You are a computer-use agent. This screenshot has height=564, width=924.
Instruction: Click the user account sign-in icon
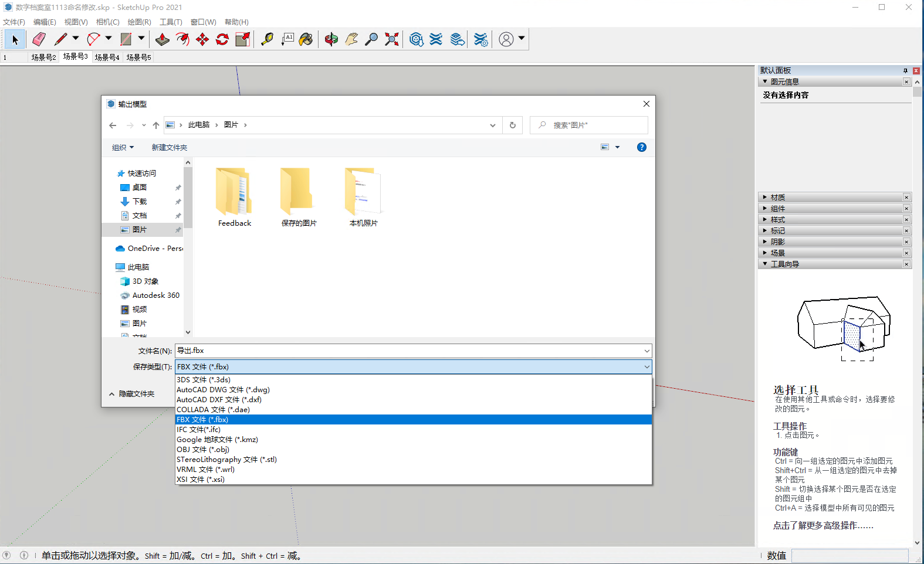506,39
